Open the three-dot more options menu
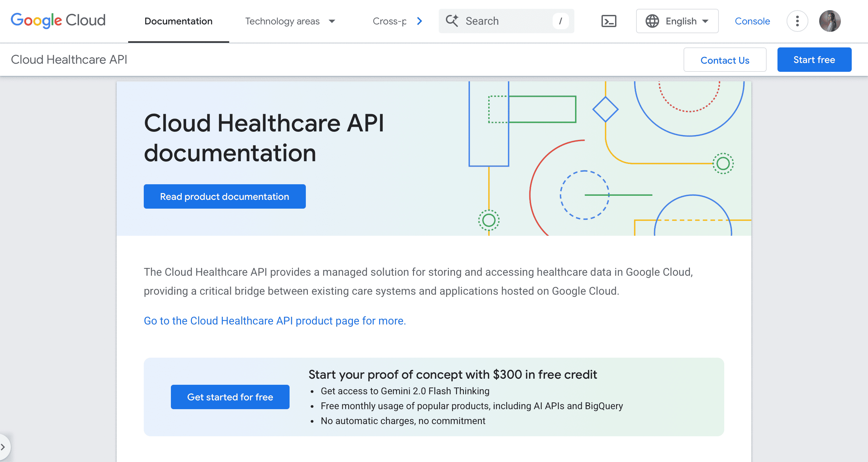Image resolution: width=868 pixels, height=462 pixels. tap(797, 21)
